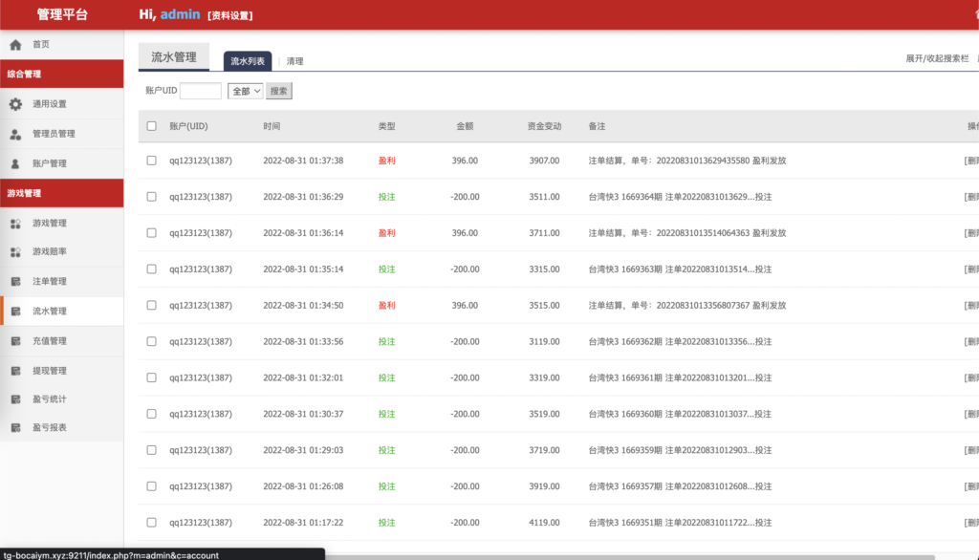Check the row with time 01:37:38
The height and width of the screenshot is (560, 979).
(x=151, y=161)
